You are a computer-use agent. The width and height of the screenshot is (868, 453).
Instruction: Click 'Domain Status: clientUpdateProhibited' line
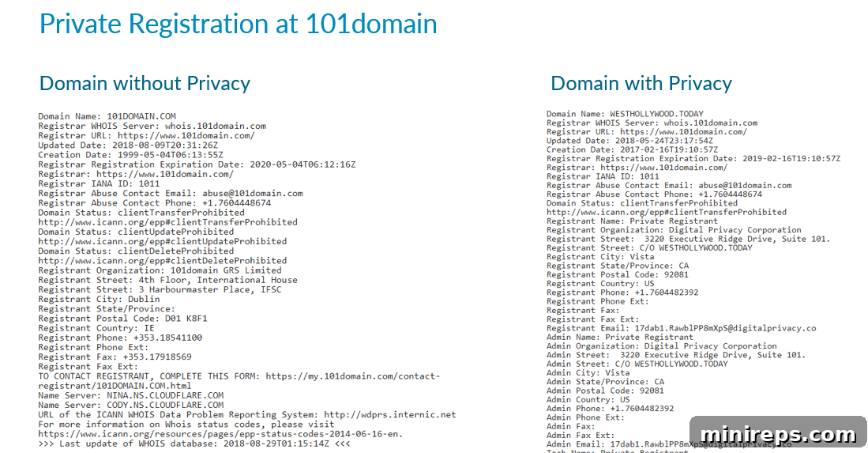136,232
